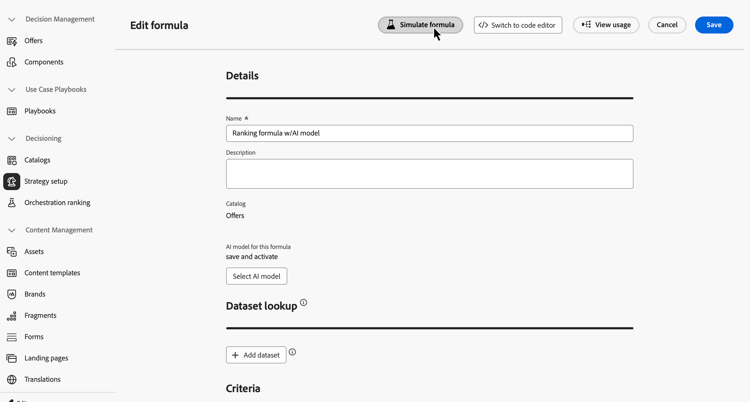
Task: Click the Orchestration ranking flask icon
Action: click(11, 203)
